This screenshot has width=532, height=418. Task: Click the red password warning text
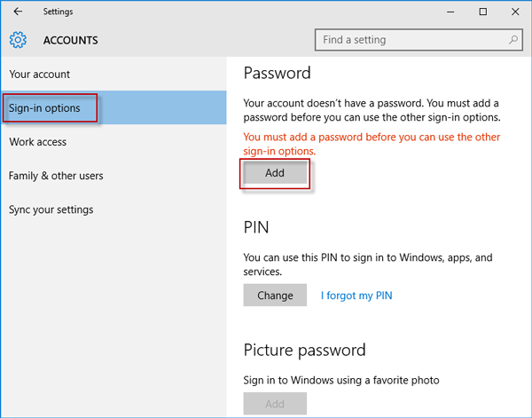(x=372, y=144)
